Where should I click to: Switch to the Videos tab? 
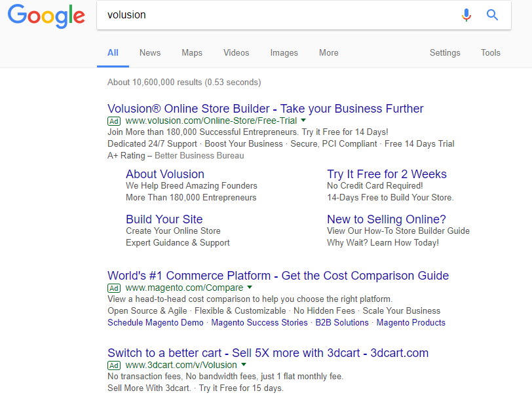[236, 52]
